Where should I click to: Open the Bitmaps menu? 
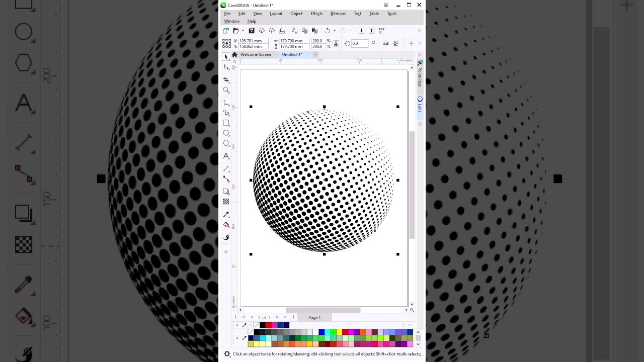tap(338, 14)
